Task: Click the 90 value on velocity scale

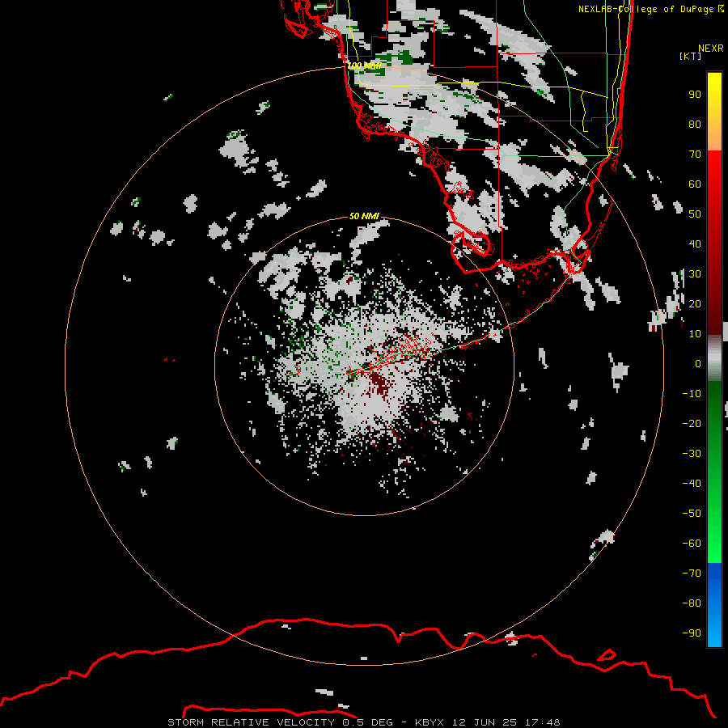Action: pos(695,95)
